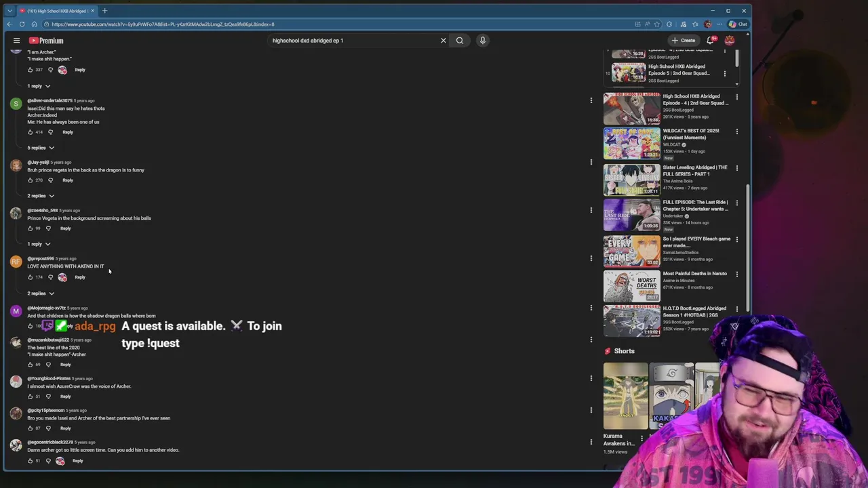Go to YouTube Premium home logo

pos(46,41)
